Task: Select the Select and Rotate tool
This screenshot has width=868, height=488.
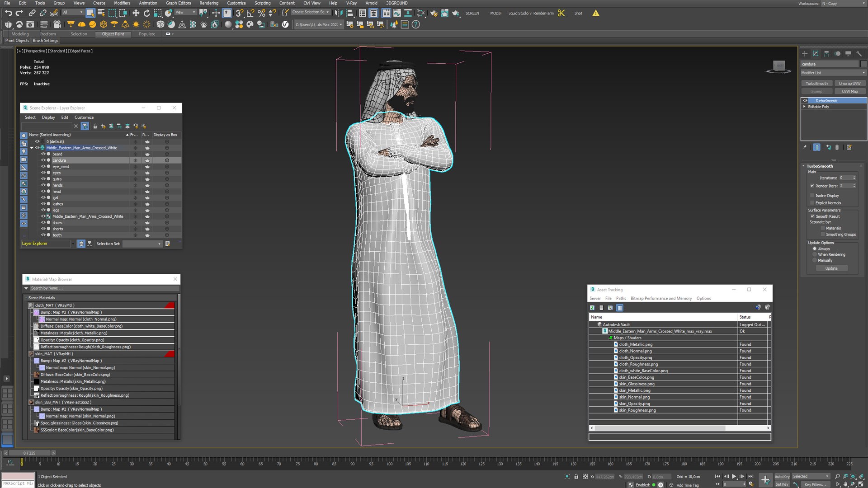Action: [146, 13]
